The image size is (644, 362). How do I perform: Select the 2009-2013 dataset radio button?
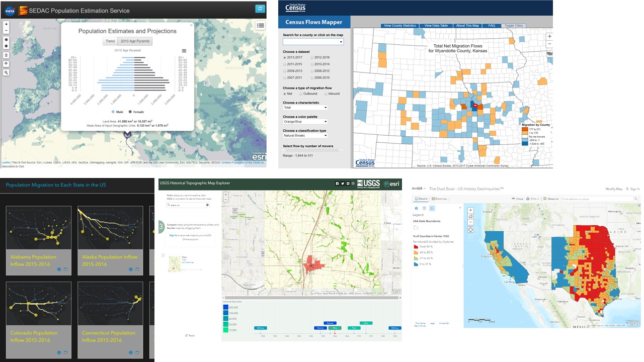coord(285,71)
